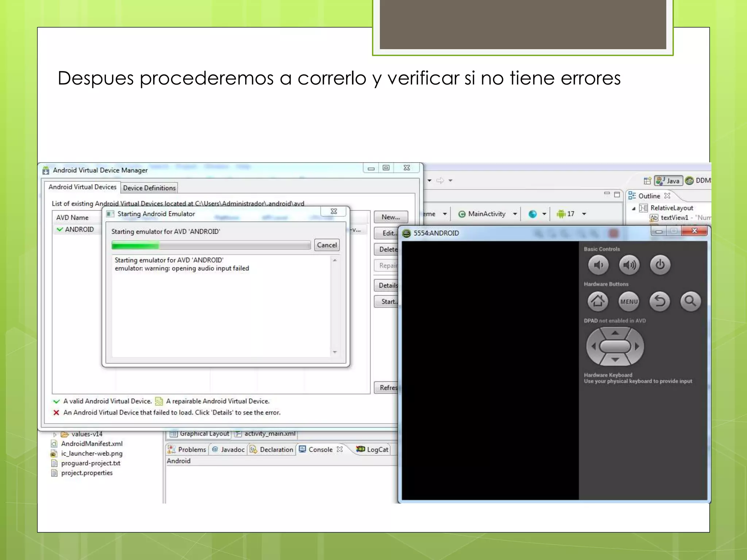Click the DPAD center button

615,346
